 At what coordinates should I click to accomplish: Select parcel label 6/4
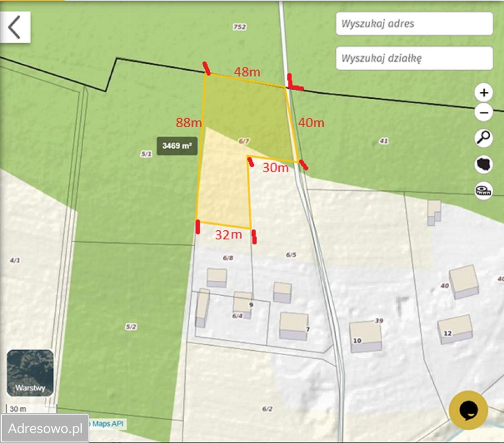coord(237,316)
